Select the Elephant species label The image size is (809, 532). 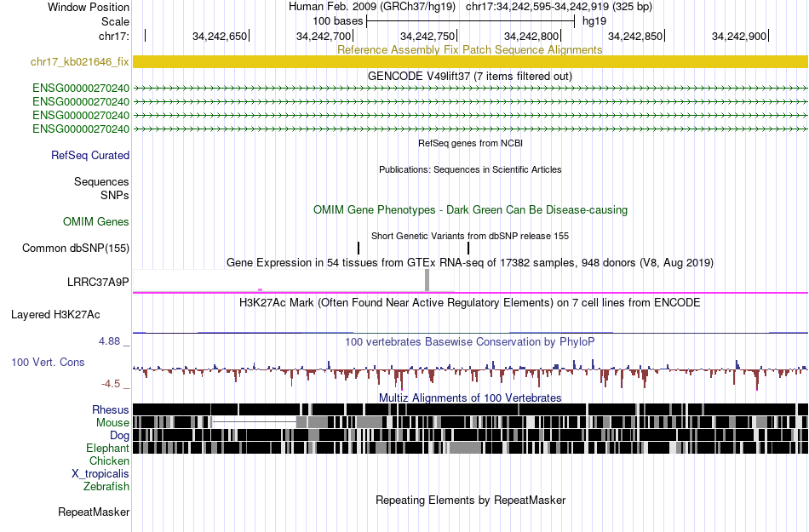point(107,448)
